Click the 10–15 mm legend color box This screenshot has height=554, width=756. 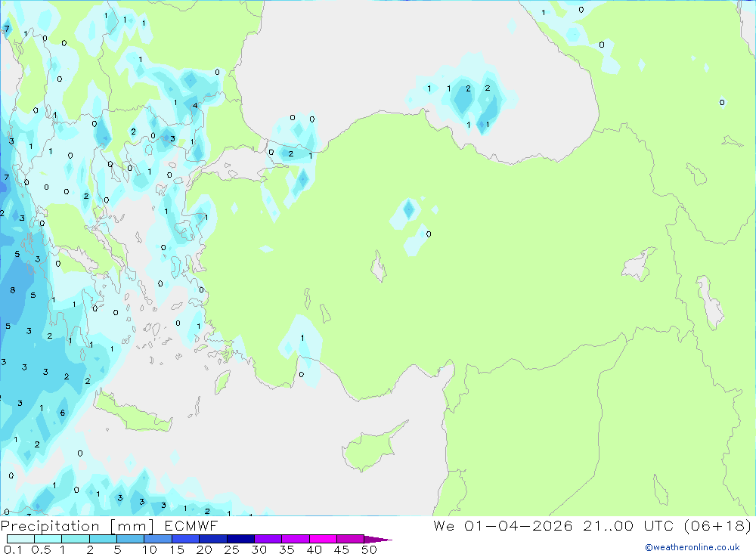coord(158,539)
